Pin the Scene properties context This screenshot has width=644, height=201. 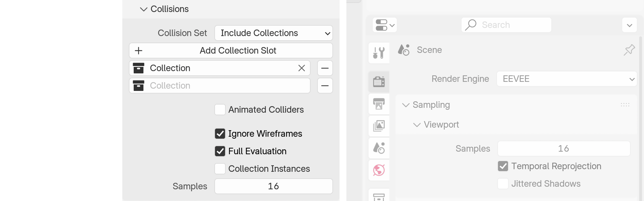click(629, 50)
